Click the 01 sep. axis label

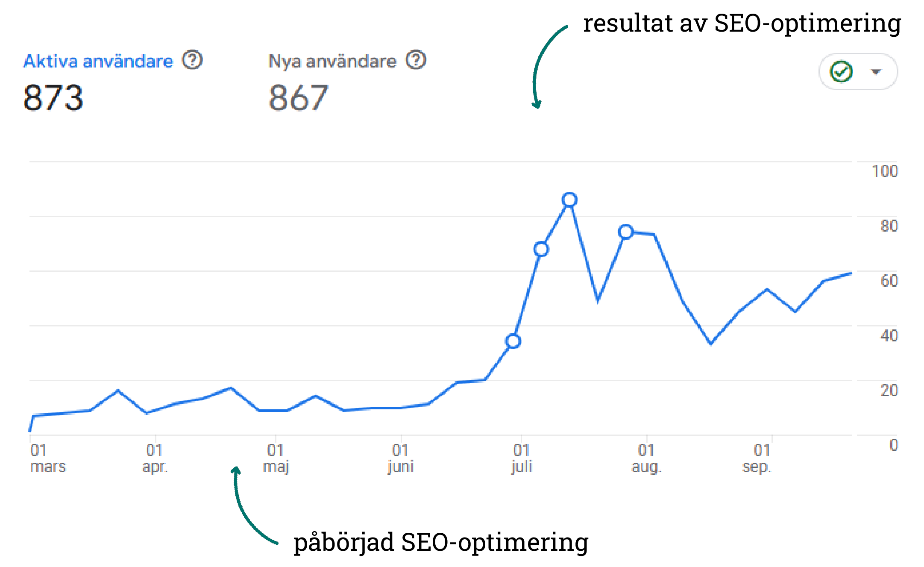pyautogui.click(x=757, y=458)
